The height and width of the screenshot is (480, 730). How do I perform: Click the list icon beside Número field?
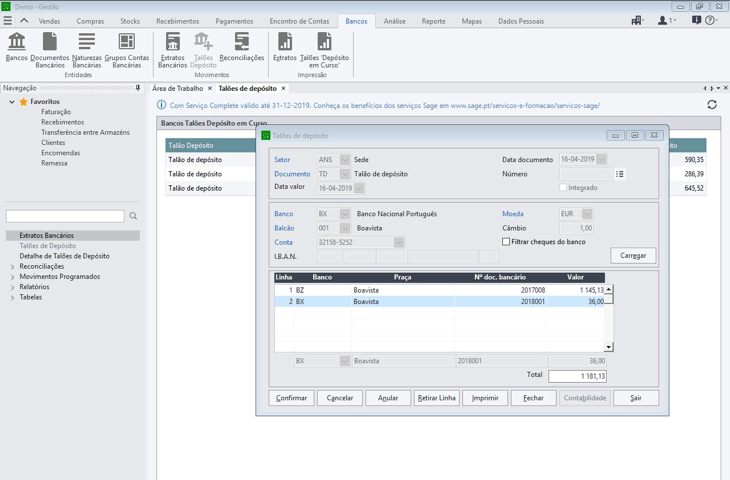620,174
